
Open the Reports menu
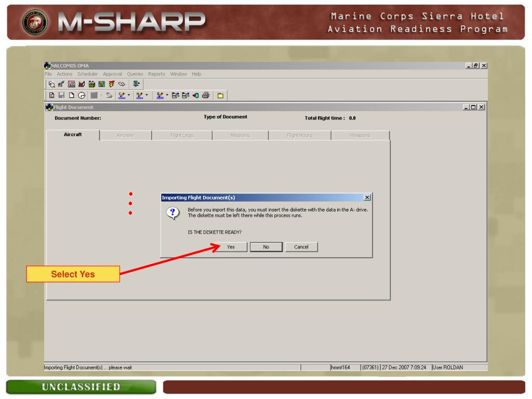pos(156,74)
